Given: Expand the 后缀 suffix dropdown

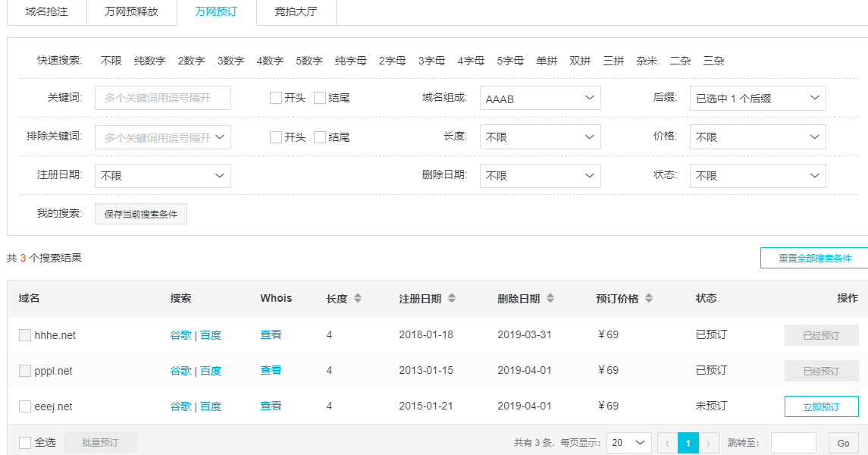Looking at the screenshot, I should [757, 98].
